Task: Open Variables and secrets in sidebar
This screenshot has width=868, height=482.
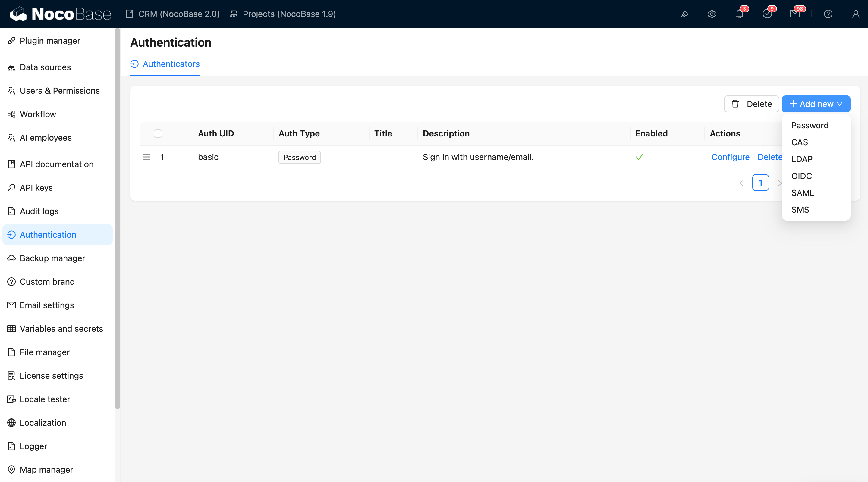Action: [x=61, y=328]
